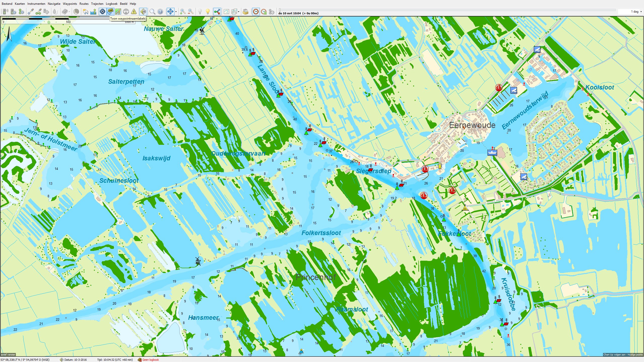Screen dimensions: 644x362
Task: Open the chart manager box icon
Action: click(246, 12)
